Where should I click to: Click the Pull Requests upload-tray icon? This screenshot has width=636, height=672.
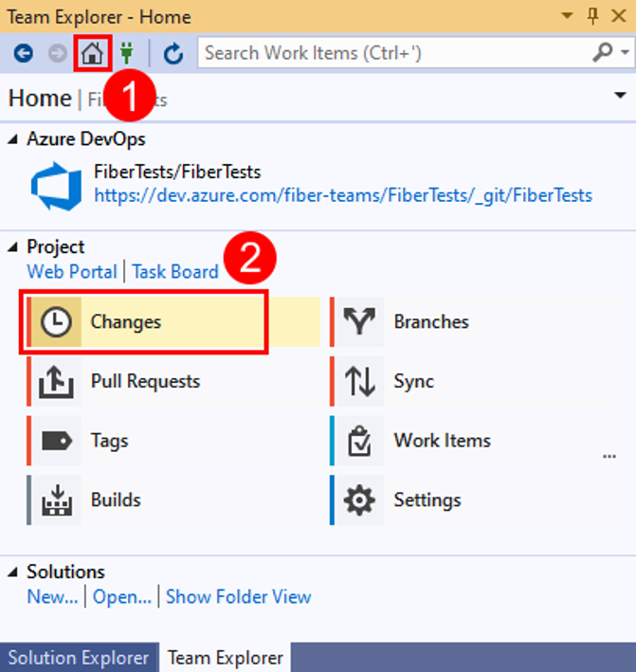pos(56,381)
